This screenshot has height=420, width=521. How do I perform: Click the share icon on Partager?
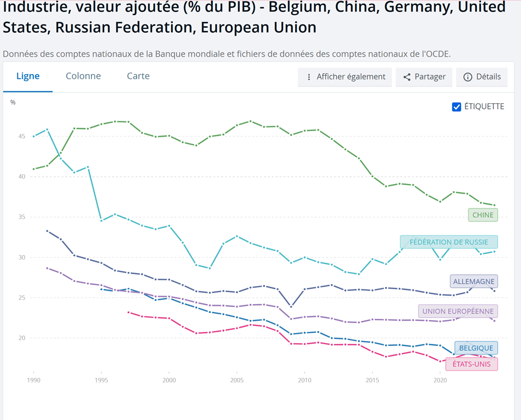click(x=407, y=77)
